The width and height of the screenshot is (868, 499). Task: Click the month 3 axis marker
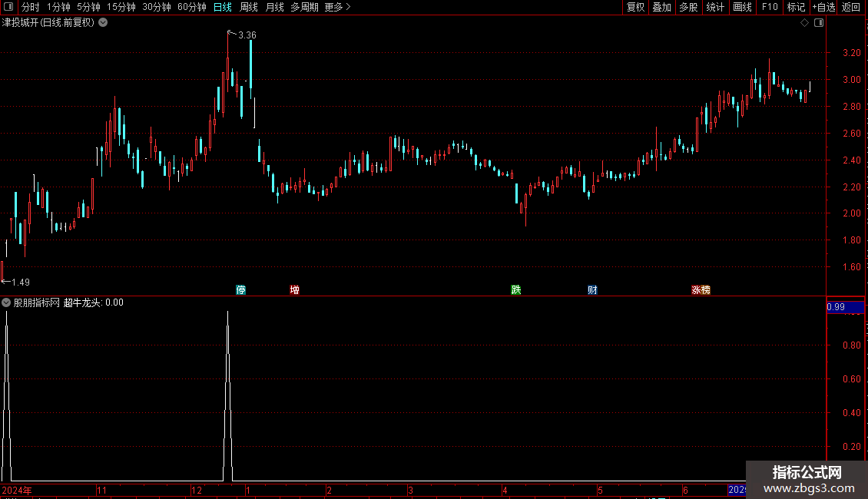click(410, 490)
